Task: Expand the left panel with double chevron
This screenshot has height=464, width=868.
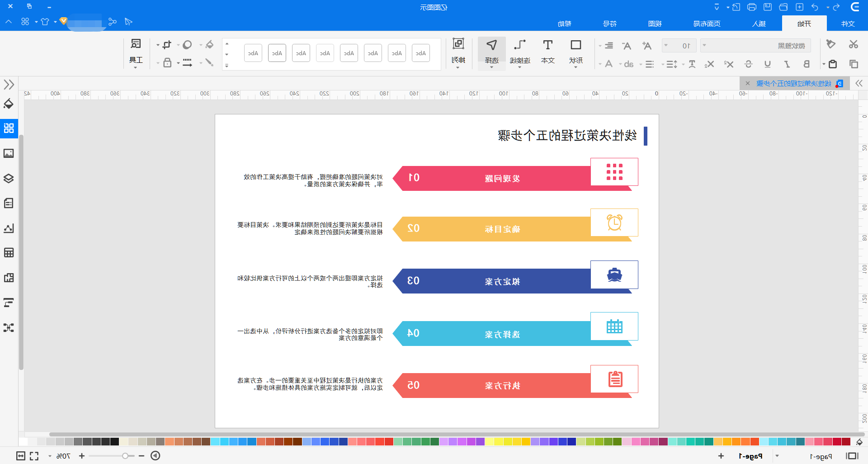Action: (9, 85)
